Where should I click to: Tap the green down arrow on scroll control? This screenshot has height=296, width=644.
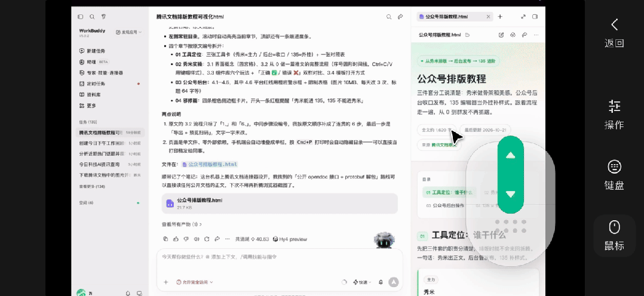click(511, 194)
